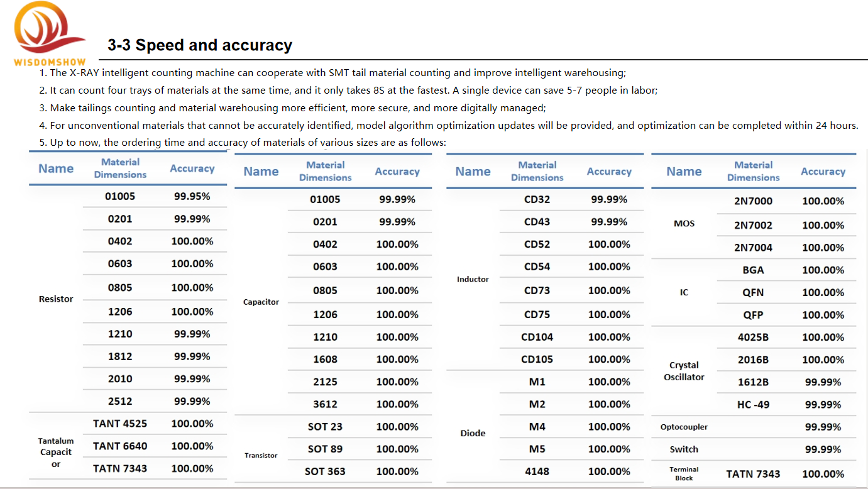Viewport: 868px width, 489px height.
Task: Click the Crystal Oscillator category label
Action: coord(684,371)
